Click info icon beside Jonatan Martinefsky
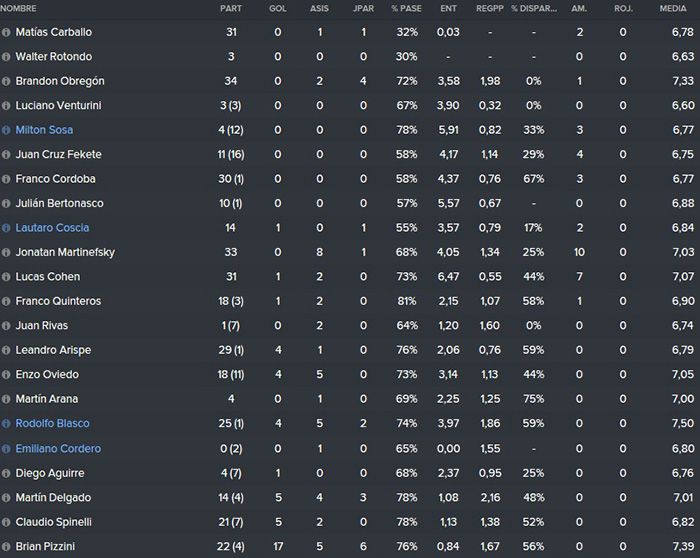Screen dimensions: 700x558 tap(6, 252)
